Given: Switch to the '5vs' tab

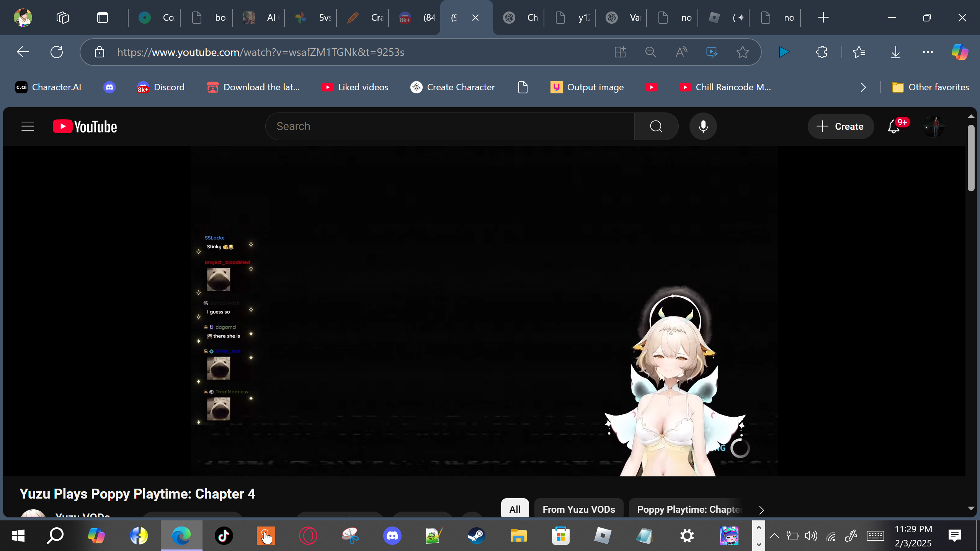Looking at the screenshot, I should (311, 18).
